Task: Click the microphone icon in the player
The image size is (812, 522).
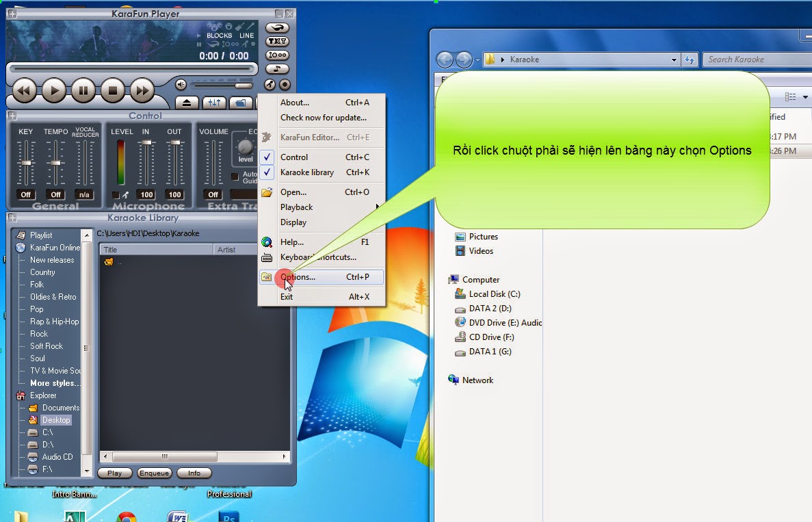Action: pyautogui.click(x=270, y=84)
